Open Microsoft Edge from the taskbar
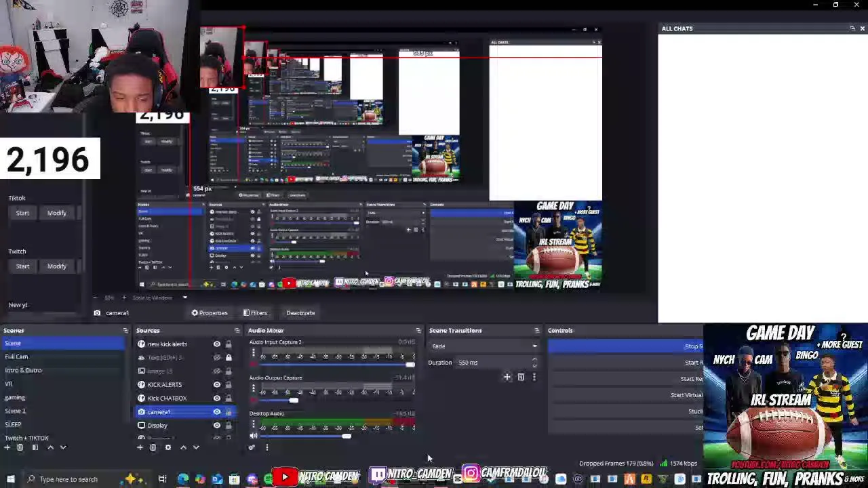The image size is (868, 488). 183,479
